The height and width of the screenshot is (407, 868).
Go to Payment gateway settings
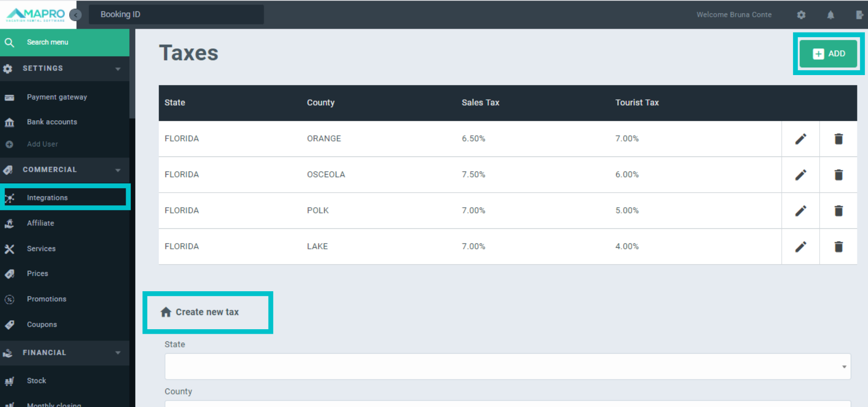point(57,97)
